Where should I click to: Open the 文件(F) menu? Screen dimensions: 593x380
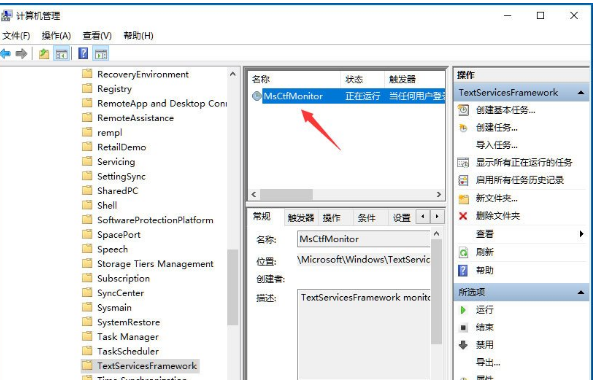[x=16, y=36]
